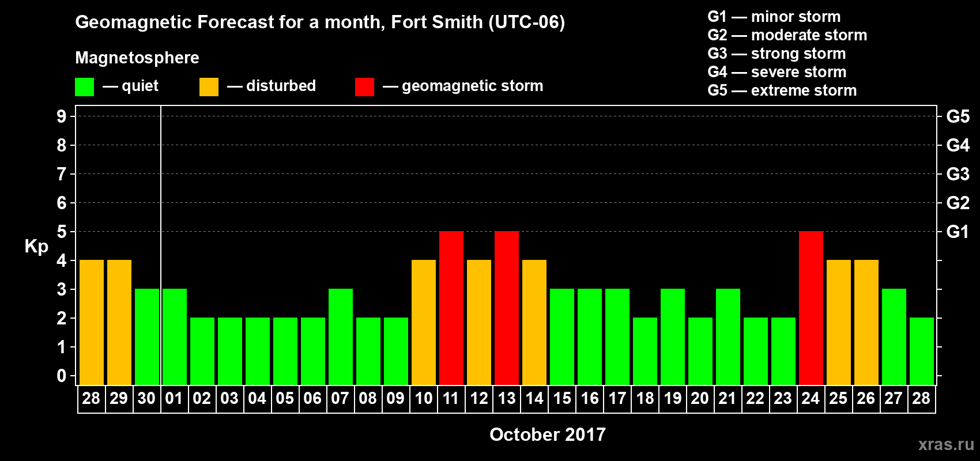Image resolution: width=980 pixels, height=461 pixels.
Task: Click the 'G5 — extreme storm' legend text
Action: (782, 90)
